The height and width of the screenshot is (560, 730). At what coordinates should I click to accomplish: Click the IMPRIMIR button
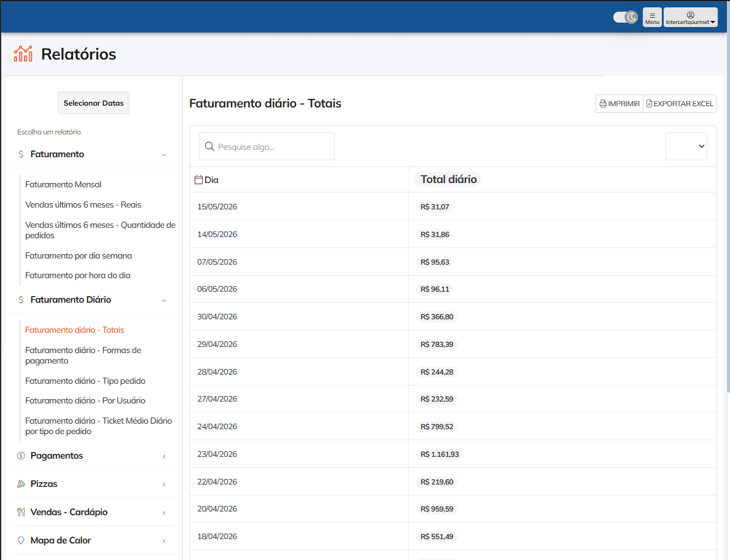click(619, 104)
